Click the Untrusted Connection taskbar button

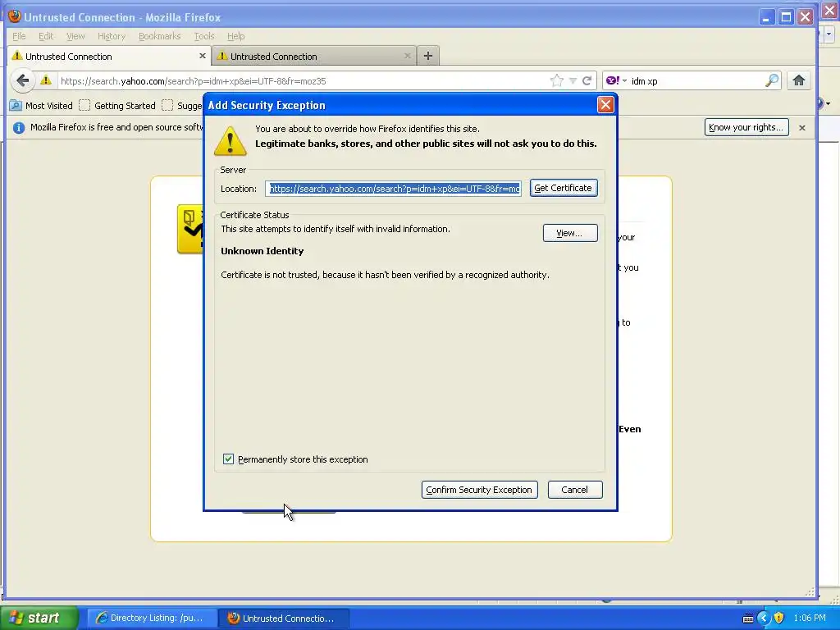(x=285, y=619)
